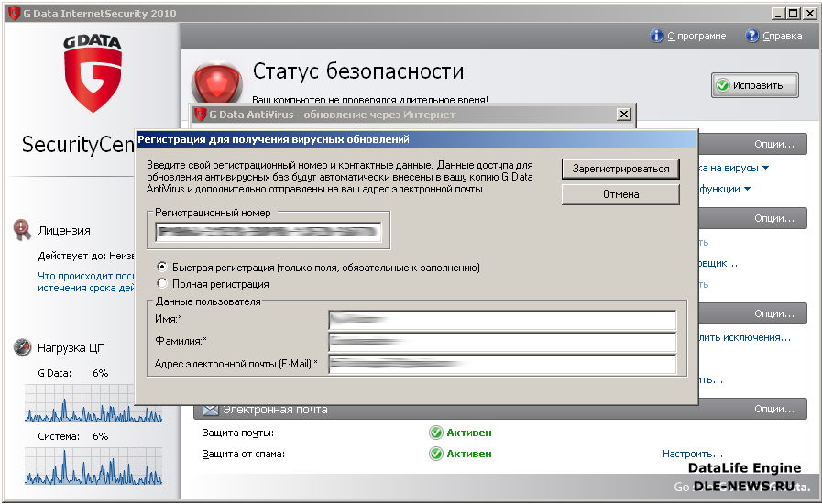Focus the E-Mail address input field

[x=502, y=364]
